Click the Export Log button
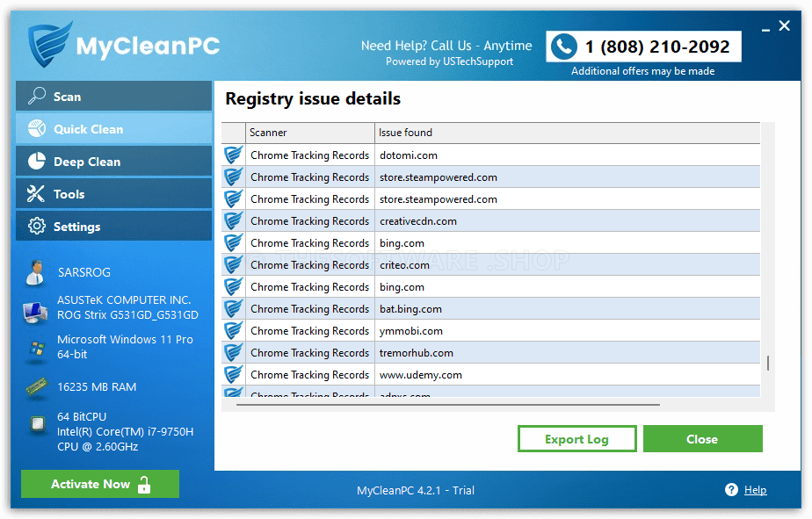 pyautogui.click(x=576, y=439)
